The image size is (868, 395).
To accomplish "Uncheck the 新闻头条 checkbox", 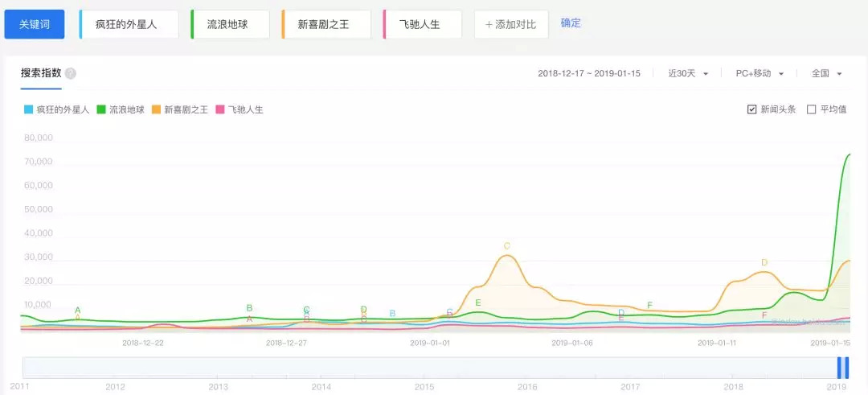I will click(752, 109).
